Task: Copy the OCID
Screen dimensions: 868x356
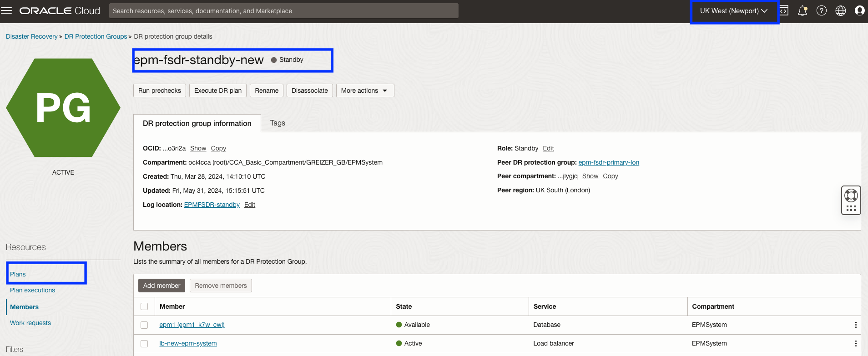Action: click(218, 148)
